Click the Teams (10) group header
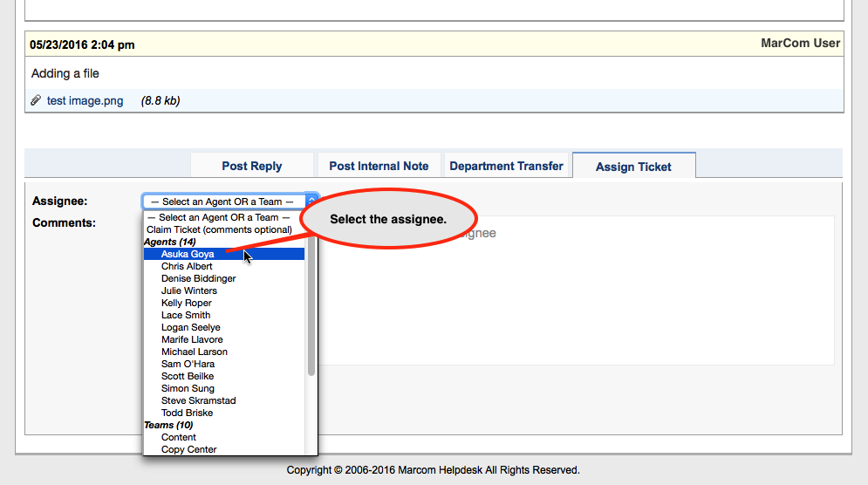Viewport: 868px width, 485px height. coord(168,425)
